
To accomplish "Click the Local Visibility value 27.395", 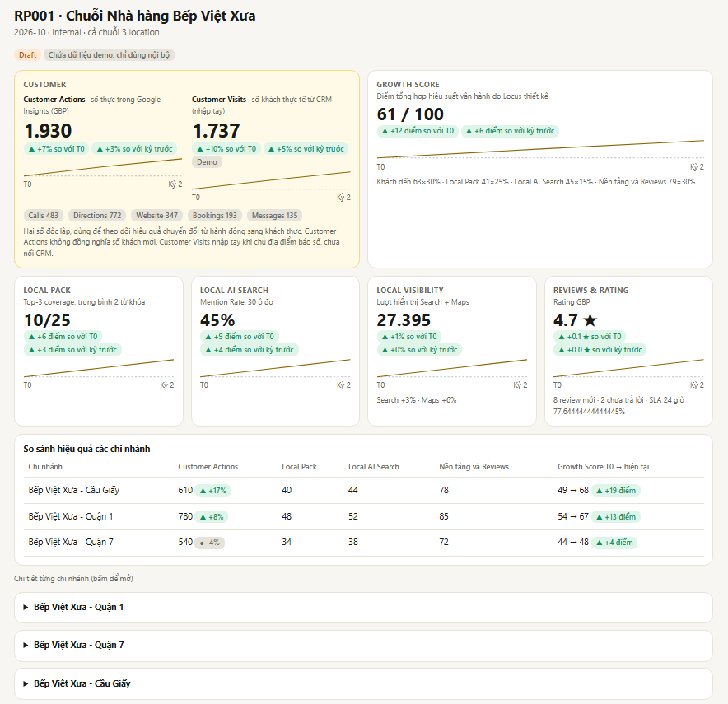I will (404, 320).
